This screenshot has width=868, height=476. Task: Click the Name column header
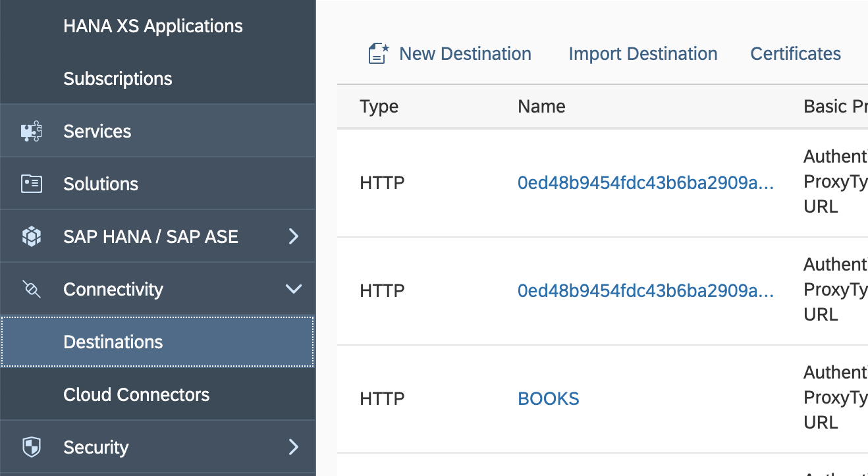(541, 106)
